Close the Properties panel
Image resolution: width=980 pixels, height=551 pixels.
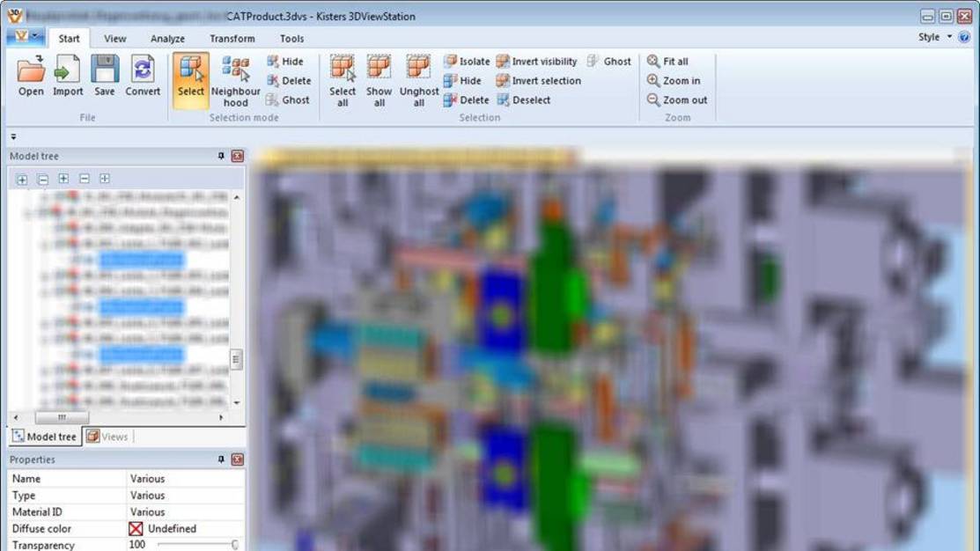click(x=238, y=459)
